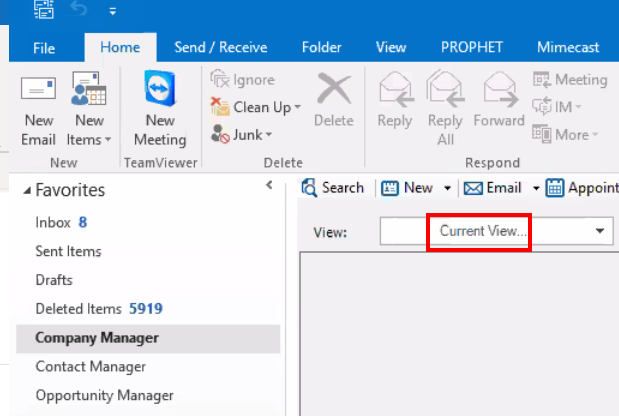Open the Current View combo box

click(x=497, y=231)
